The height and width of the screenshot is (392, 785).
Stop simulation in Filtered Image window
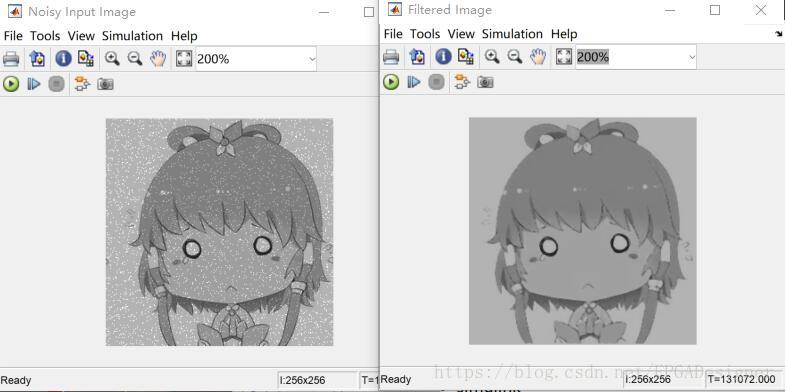tap(436, 82)
